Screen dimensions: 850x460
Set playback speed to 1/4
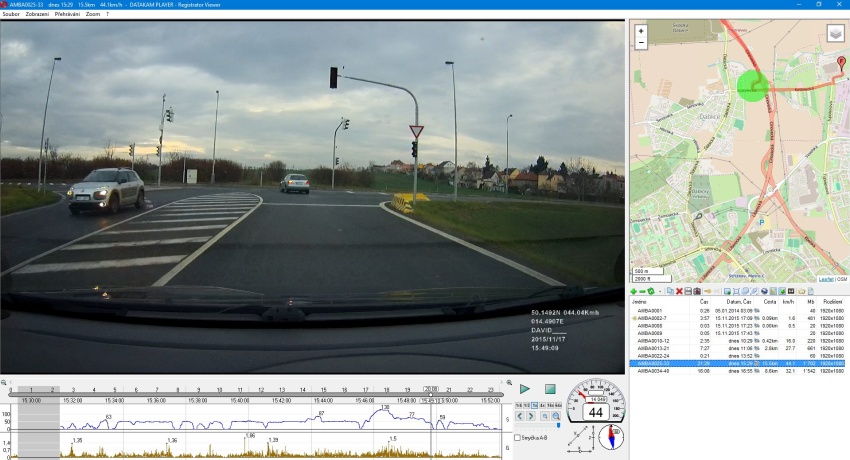tap(519, 405)
